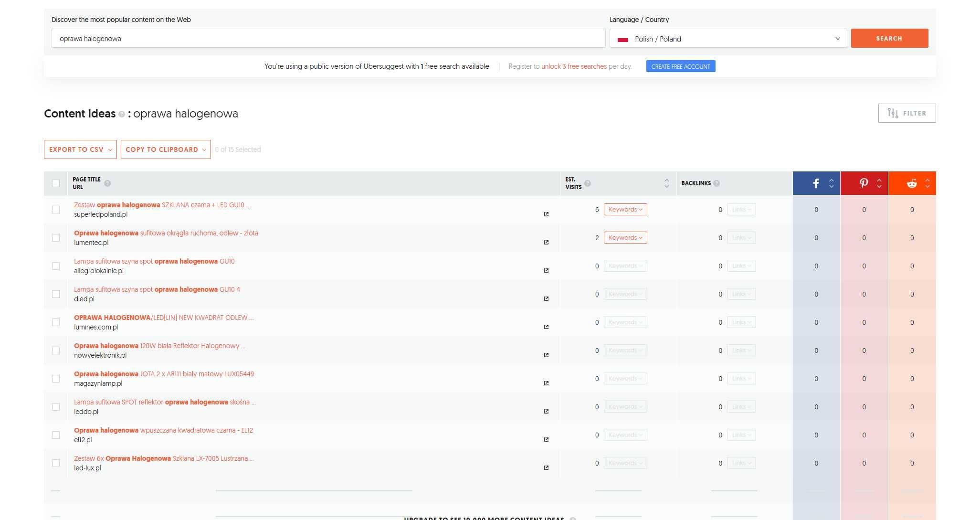Check the lumines.com.pl row checkbox
The image size is (980, 520).
(x=56, y=322)
